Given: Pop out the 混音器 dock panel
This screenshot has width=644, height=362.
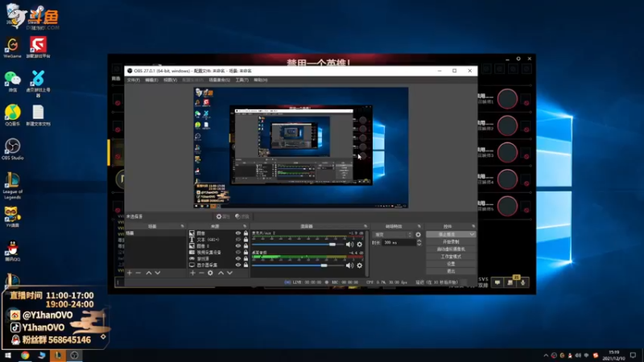Looking at the screenshot, I should 365,226.
